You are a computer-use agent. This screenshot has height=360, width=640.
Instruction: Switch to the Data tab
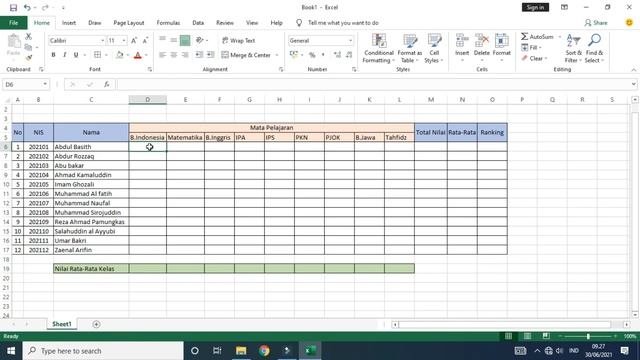[x=198, y=23]
